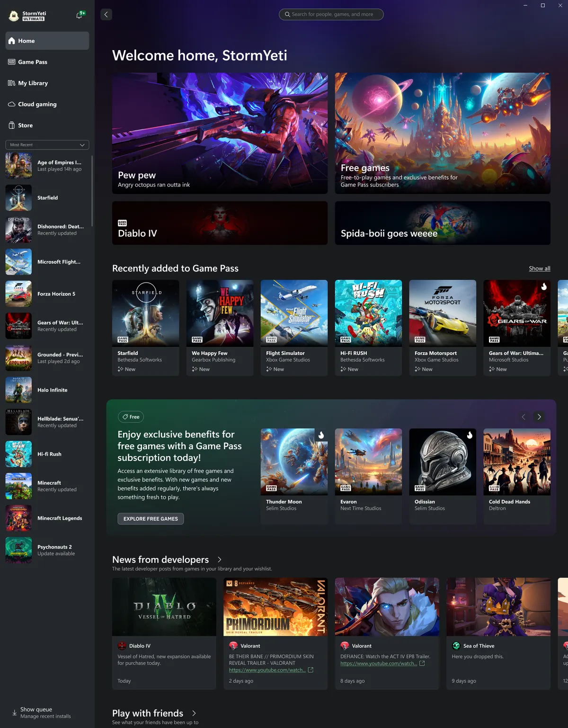
Task: Click Show all for recently added
Action: pos(540,268)
